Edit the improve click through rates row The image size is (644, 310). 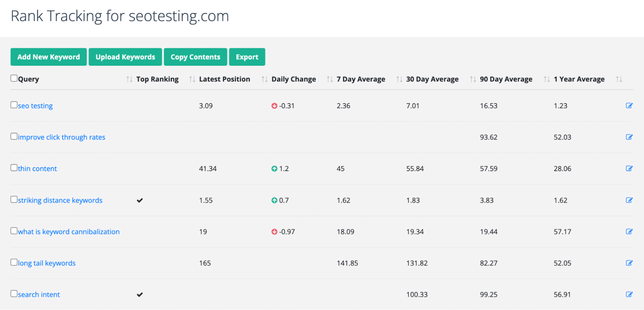tap(629, 137)
